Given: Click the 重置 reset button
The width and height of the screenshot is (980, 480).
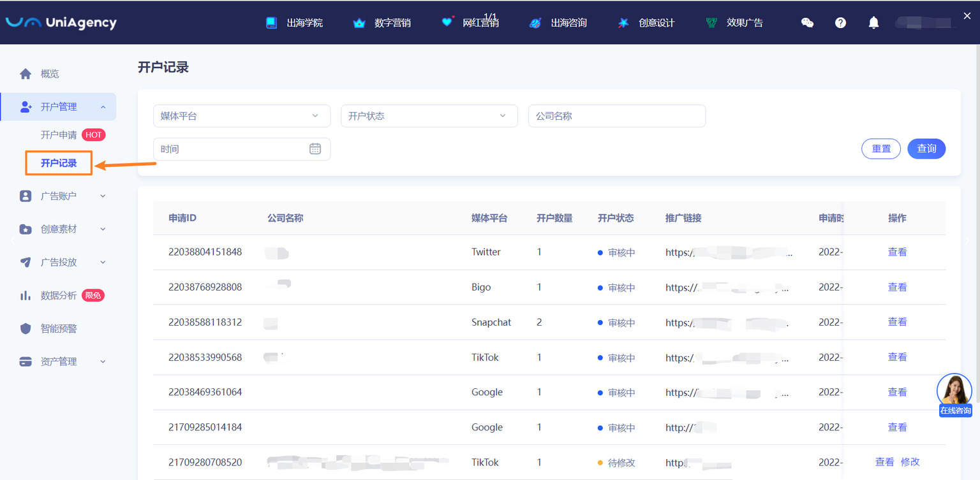Looking at the screenshot, I should (x=880, y=149).
